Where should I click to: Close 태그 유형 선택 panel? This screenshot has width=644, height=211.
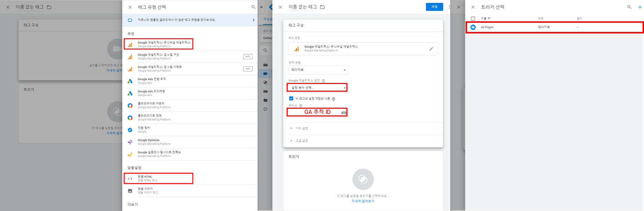(130, 7)
